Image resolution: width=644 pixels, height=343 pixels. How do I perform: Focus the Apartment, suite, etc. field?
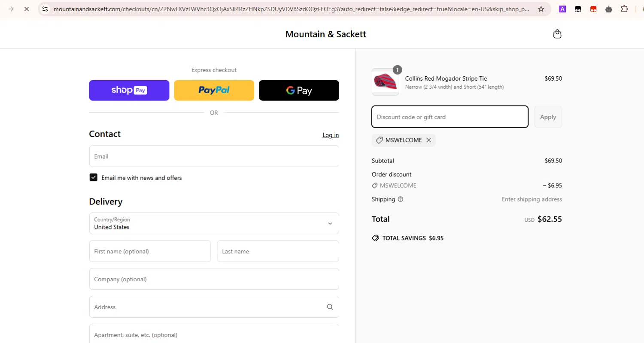point(214,334)
